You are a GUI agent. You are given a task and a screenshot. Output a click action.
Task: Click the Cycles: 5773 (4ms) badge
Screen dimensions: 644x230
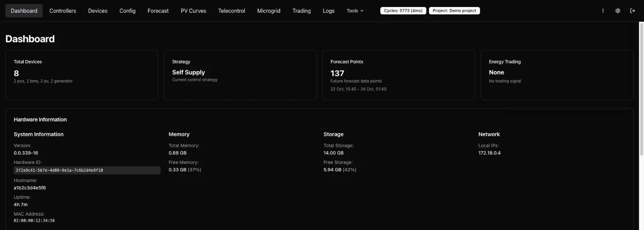(403, 11)
